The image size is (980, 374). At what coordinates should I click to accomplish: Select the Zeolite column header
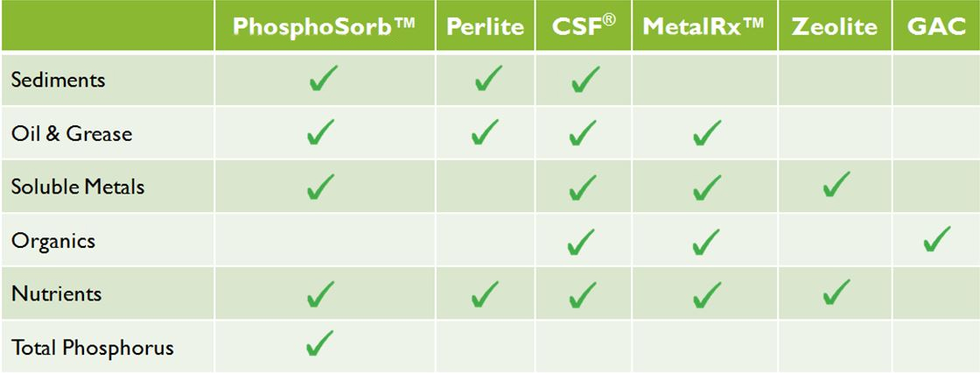(835, 26)
